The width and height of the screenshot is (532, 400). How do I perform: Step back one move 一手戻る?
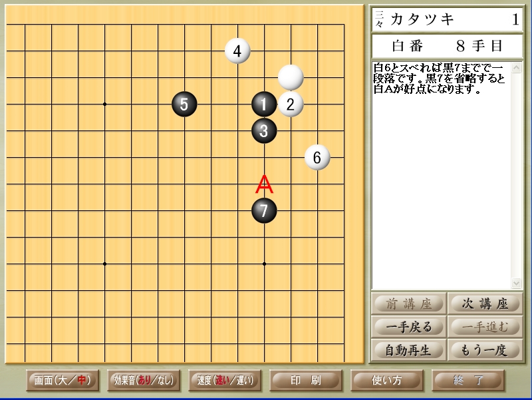[x=408, y=327]
